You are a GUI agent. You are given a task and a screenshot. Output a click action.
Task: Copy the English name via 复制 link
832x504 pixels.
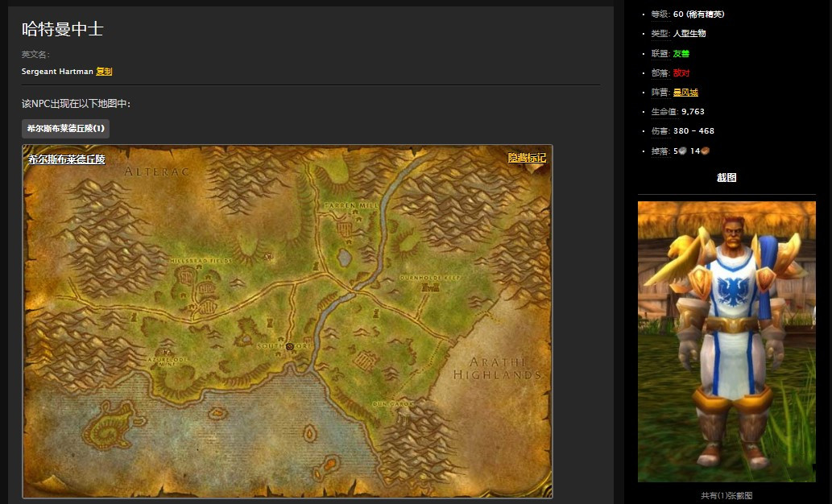pos(104,72)
